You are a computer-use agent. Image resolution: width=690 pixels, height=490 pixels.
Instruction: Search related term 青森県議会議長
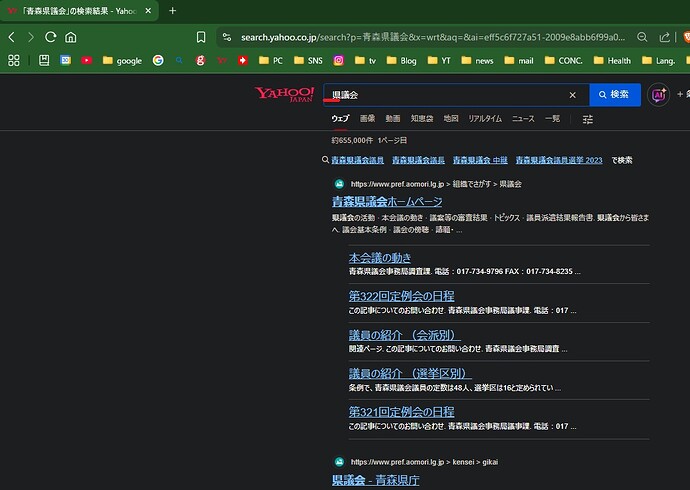[418, 160]
